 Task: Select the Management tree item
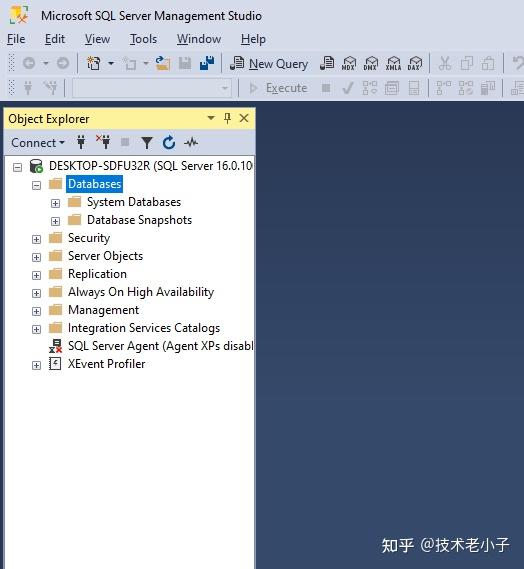pos(103,310)
